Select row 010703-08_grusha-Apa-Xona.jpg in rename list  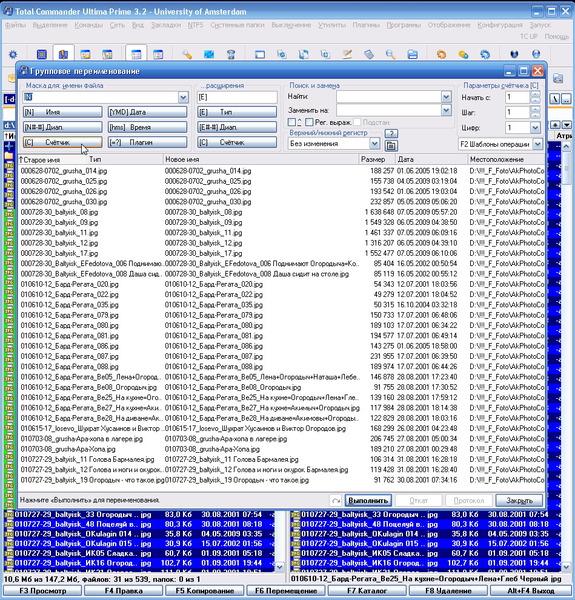(x=281, y=449)
